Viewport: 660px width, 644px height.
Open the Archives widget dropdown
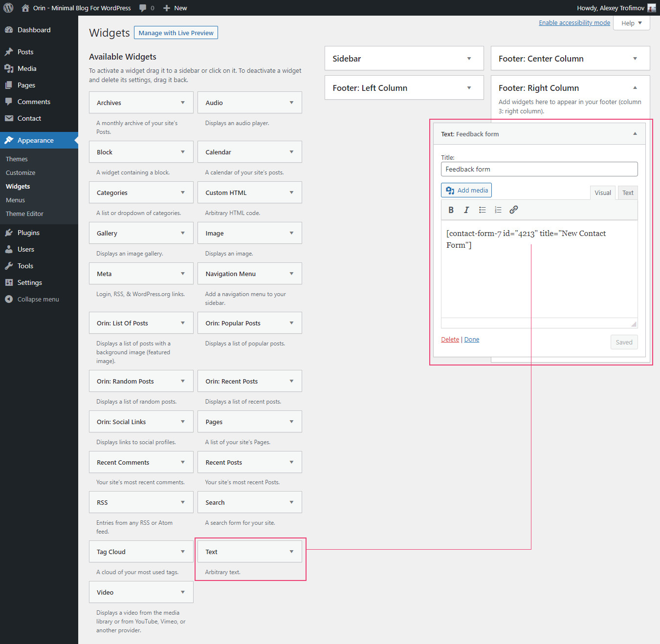pyautogui.click(x=183, y=103)
